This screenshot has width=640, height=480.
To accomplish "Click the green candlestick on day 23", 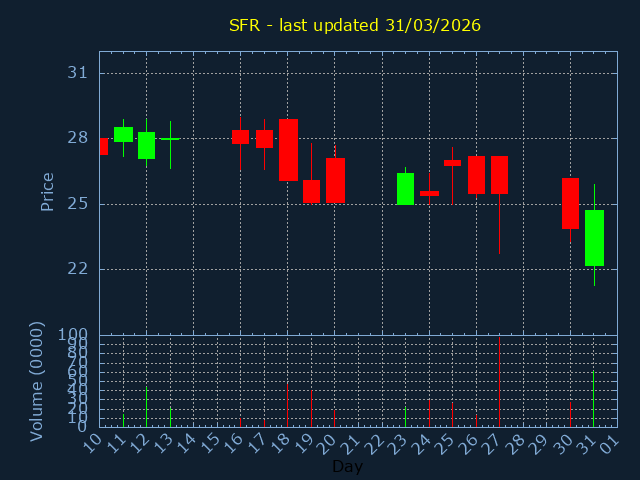I will (405, 189).
